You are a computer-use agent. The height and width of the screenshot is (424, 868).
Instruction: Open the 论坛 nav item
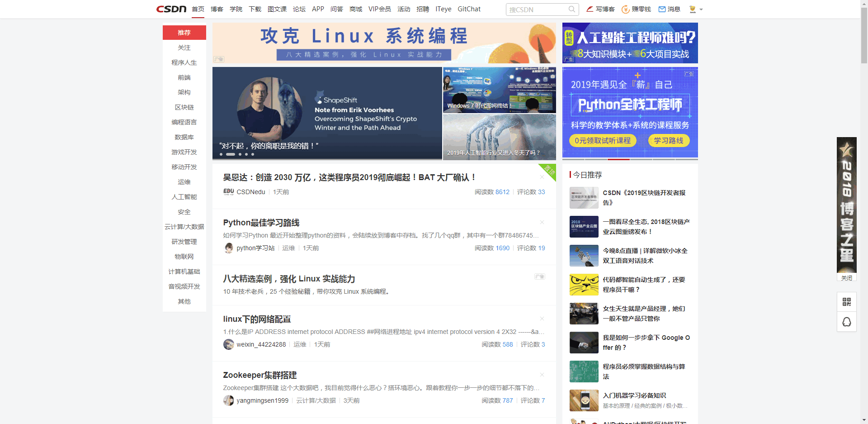point(299,9)
